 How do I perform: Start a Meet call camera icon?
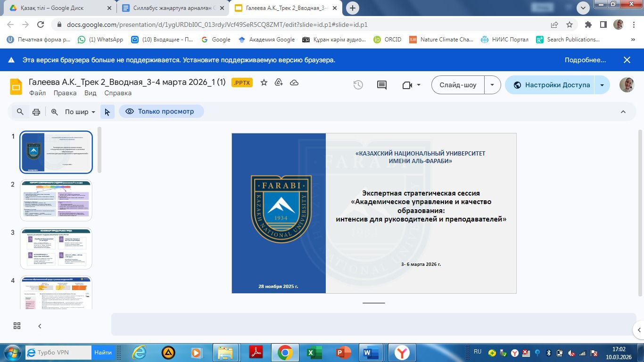pos(407,85)
